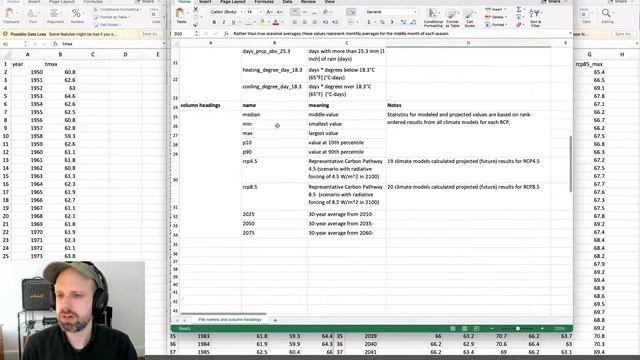Click cell containing 'median'

tap(274, 115)
